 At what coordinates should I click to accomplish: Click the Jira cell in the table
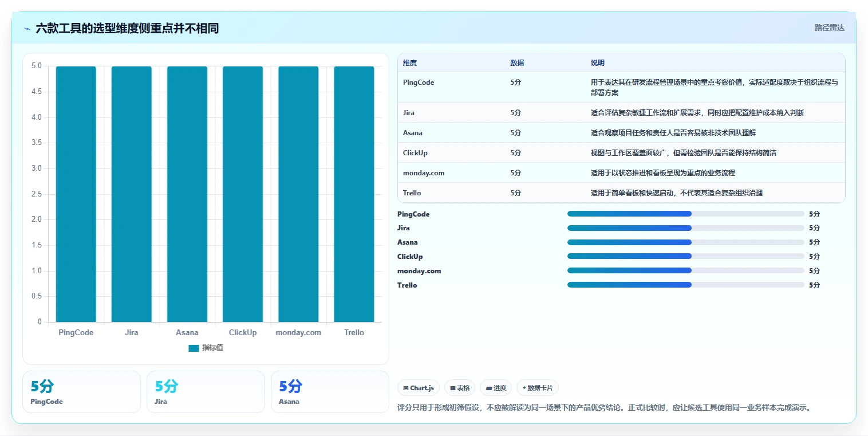pyautogui.click(x=409, y=113)
